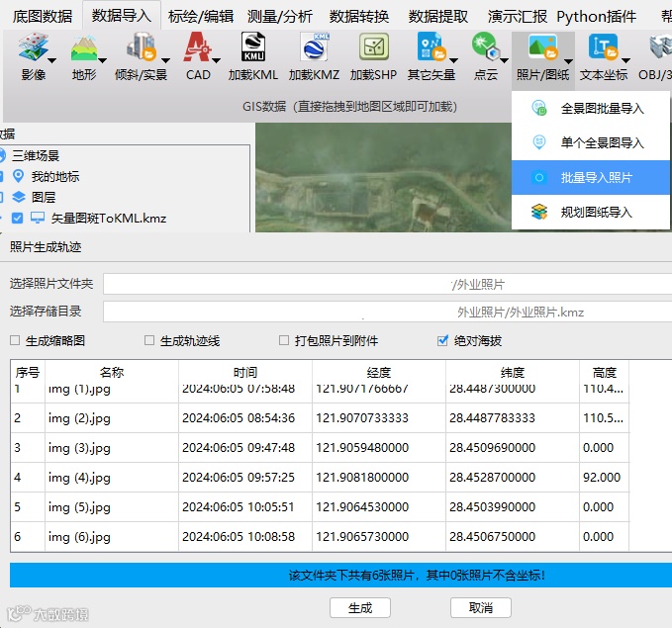Open the 倾斜/实景 import tool
This screenshot has height=628, width=672.
point(141,57)
